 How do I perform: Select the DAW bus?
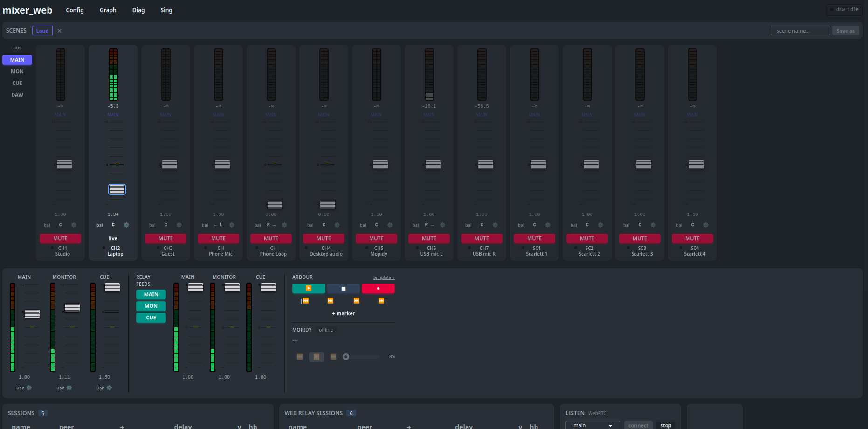pyautogui.click(x=17, y=95)
